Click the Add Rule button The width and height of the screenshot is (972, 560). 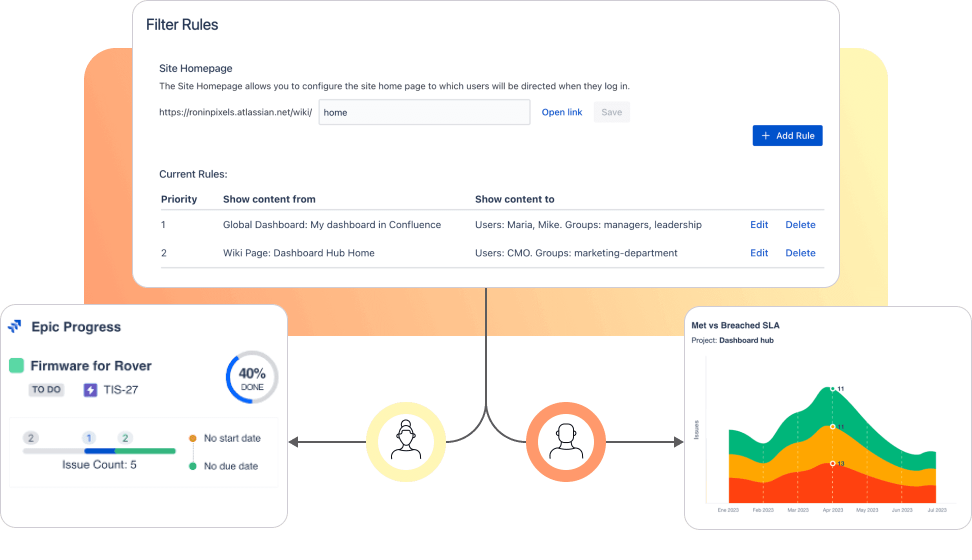(x=787, y=135)
